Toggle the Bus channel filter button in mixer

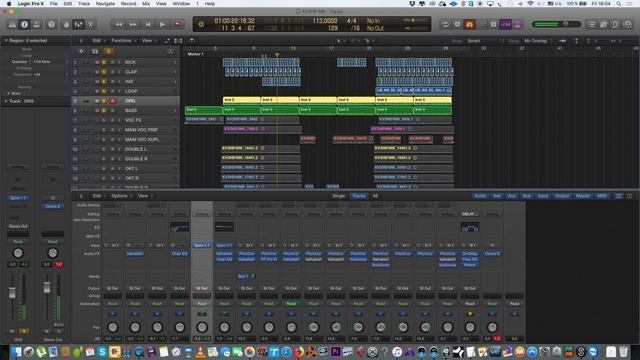pyautogui.click(x=527, y=196)
